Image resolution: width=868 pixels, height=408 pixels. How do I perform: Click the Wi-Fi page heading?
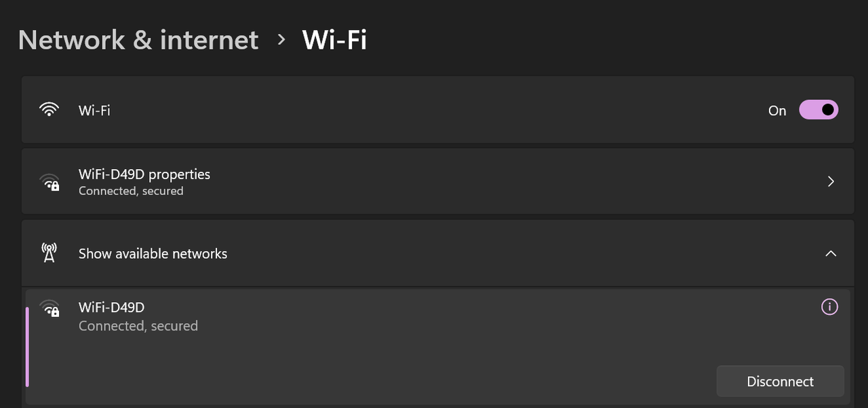[334, 40]
